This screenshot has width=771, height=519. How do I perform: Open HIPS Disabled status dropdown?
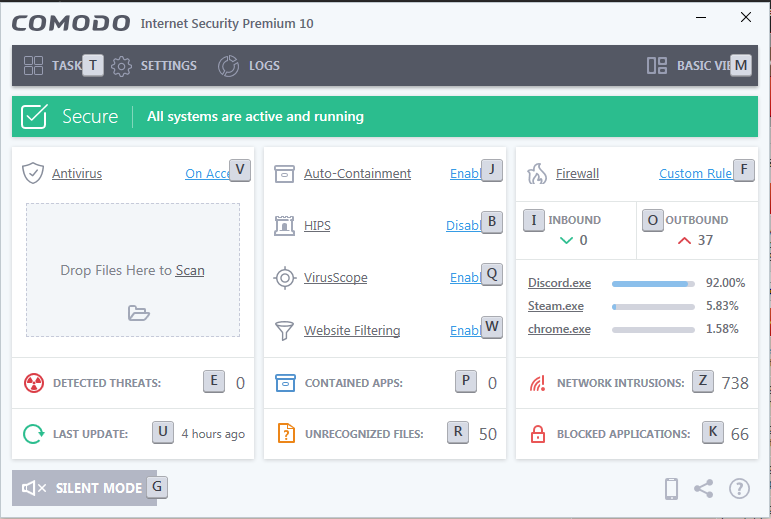point(463,226)
